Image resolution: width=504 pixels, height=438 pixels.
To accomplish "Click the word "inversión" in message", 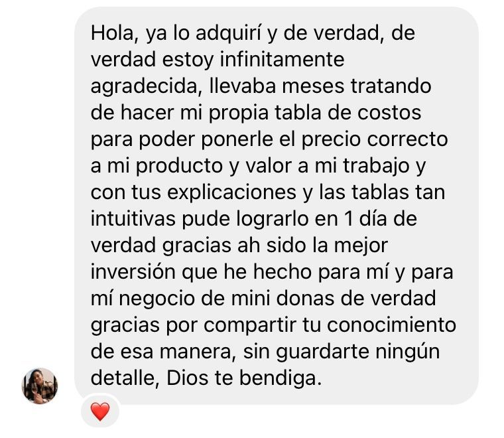I will click(x=133, y=272).
